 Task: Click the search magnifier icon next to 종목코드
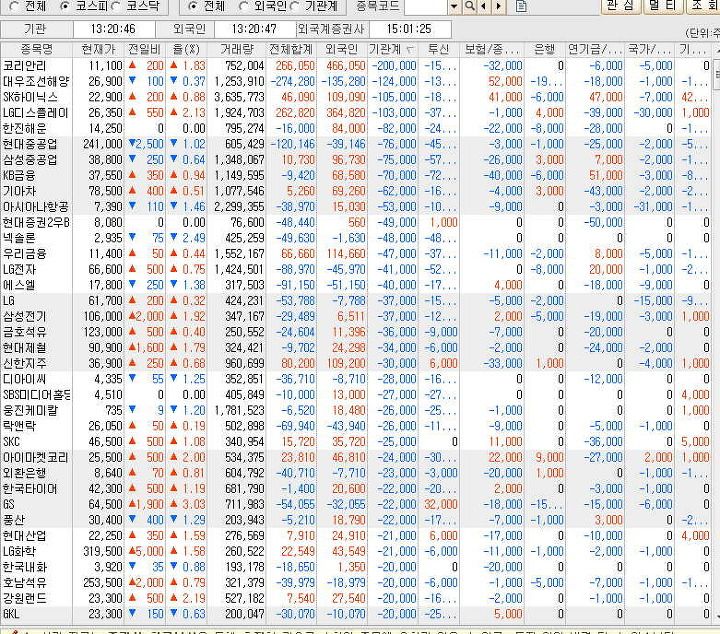point(469,6)
